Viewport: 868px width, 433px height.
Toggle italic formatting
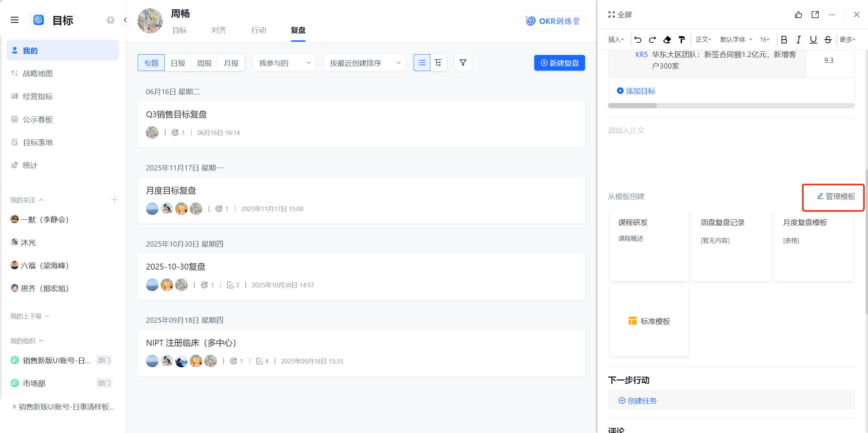[798, 40]
